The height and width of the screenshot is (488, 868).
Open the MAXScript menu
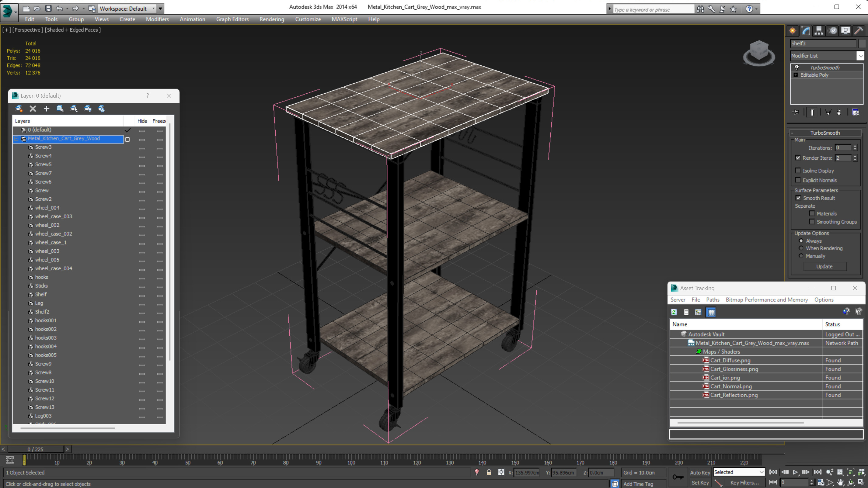pos(344,19)
